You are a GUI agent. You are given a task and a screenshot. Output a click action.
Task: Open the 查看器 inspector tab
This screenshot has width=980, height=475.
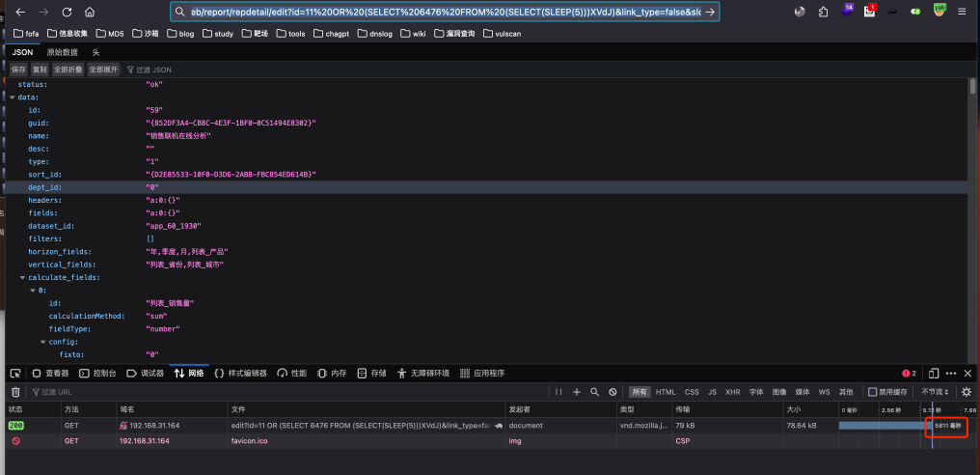pos(50,373)
